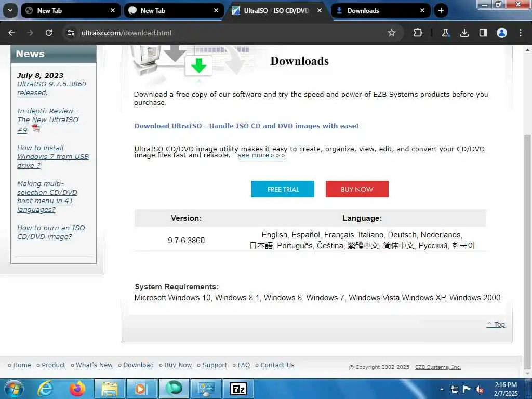
Task: Open footer Download link
Action: click(x=138, y=365)
